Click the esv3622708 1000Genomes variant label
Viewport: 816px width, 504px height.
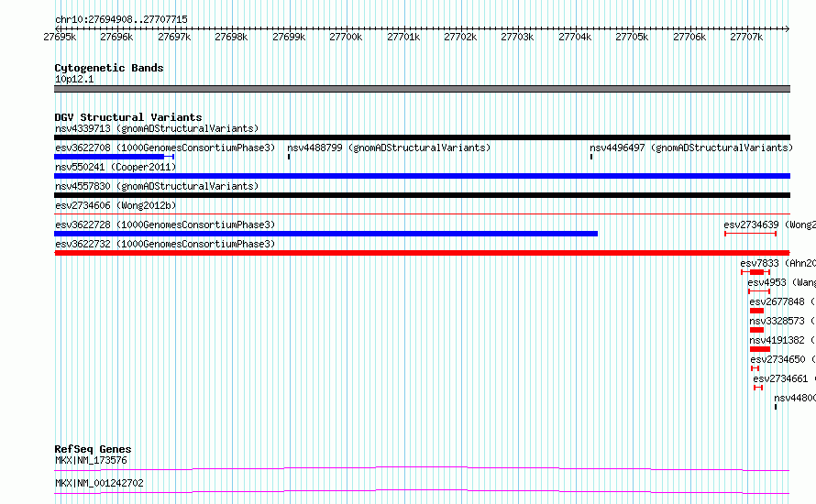tap(165, 148)
